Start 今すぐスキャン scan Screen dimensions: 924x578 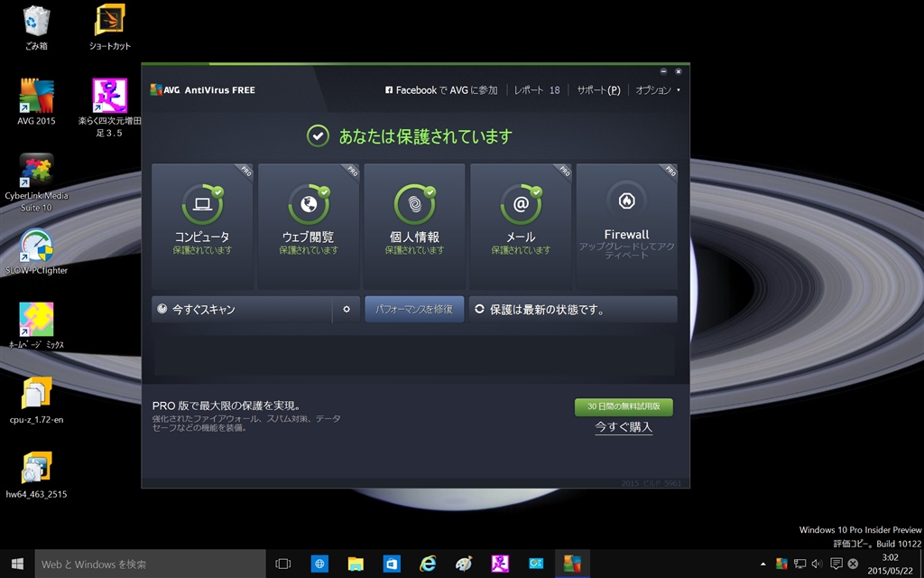coord(242,309)
